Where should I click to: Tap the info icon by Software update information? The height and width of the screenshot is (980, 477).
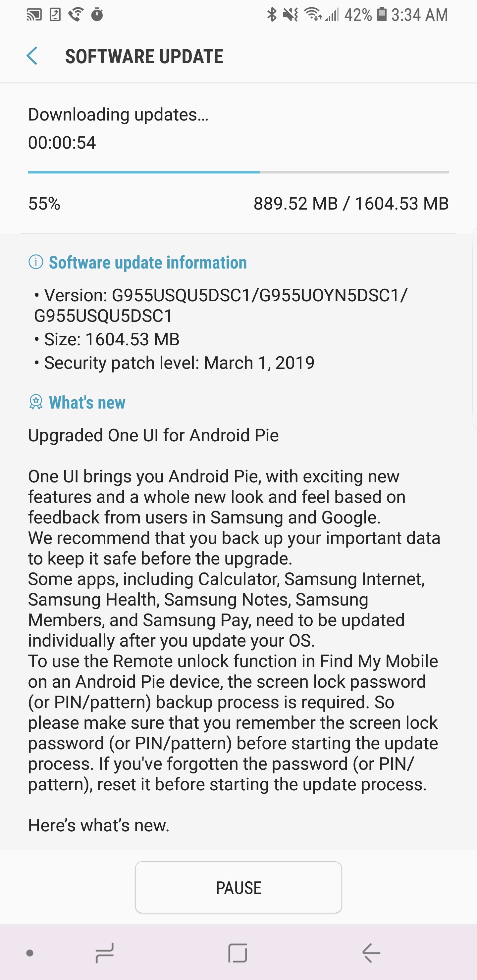36,262
